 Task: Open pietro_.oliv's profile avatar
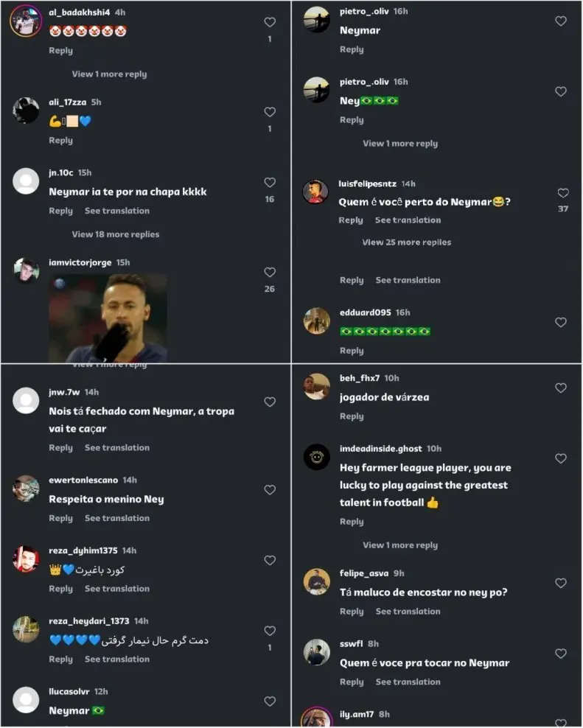[316, 19]
